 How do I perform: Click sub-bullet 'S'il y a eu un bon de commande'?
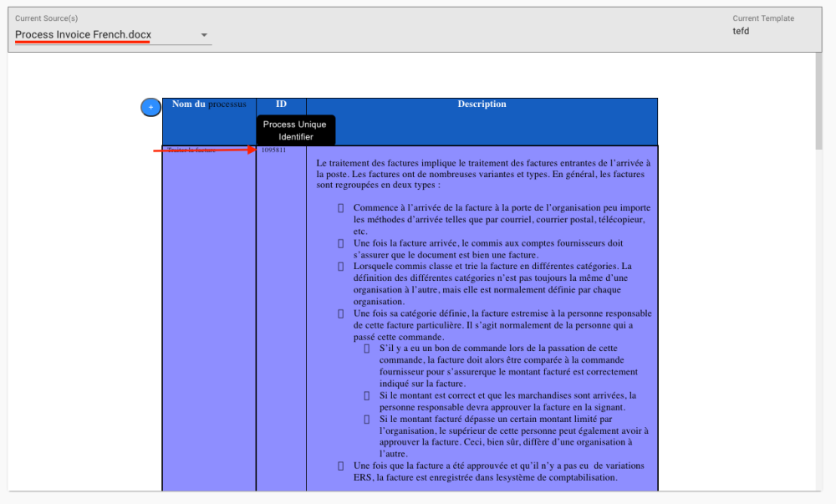click(508, 365)
